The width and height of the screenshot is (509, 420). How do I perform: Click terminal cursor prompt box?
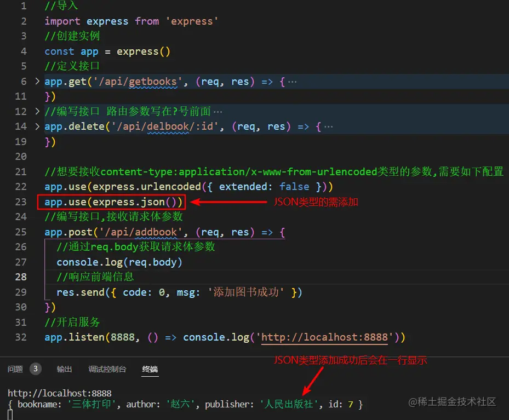click(x=10, y=415)
